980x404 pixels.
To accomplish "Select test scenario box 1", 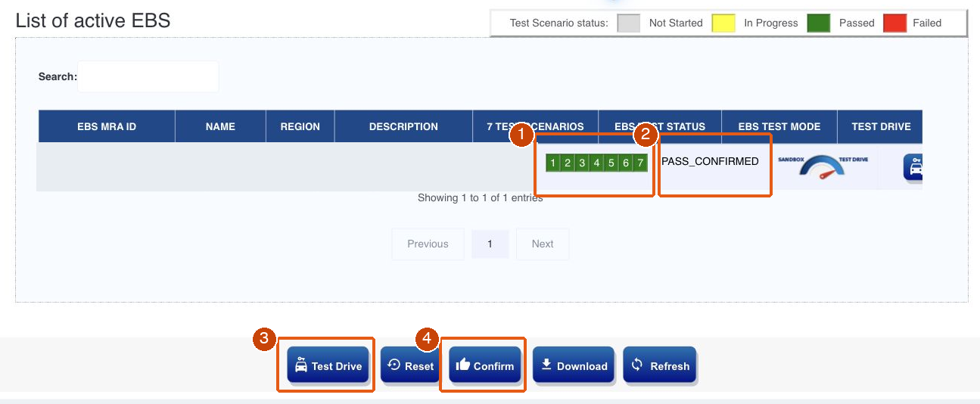I will (553, 163).
